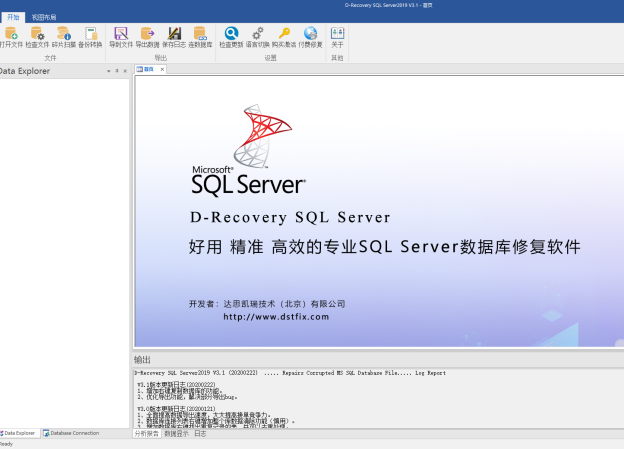Switch to Database Connection bottom tab
This screenshot has height=449, width=624.
(72, 433)
